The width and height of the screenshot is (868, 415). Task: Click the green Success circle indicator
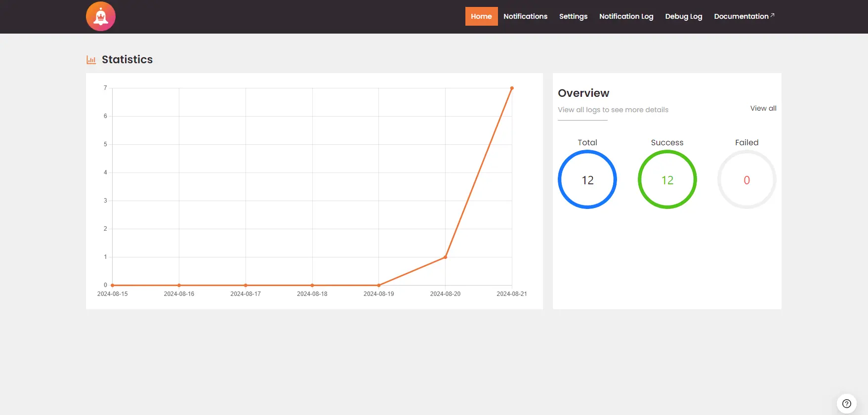(667, 180)
